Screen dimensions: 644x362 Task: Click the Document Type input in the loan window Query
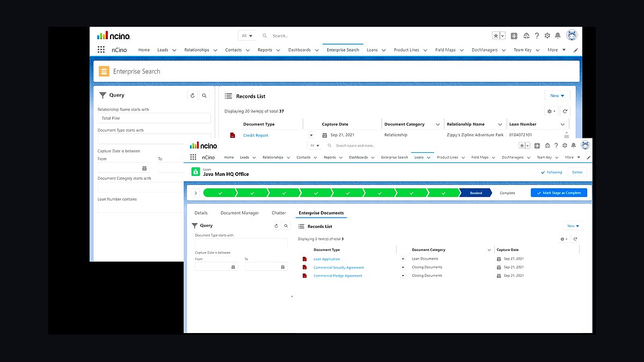point(241,242)
